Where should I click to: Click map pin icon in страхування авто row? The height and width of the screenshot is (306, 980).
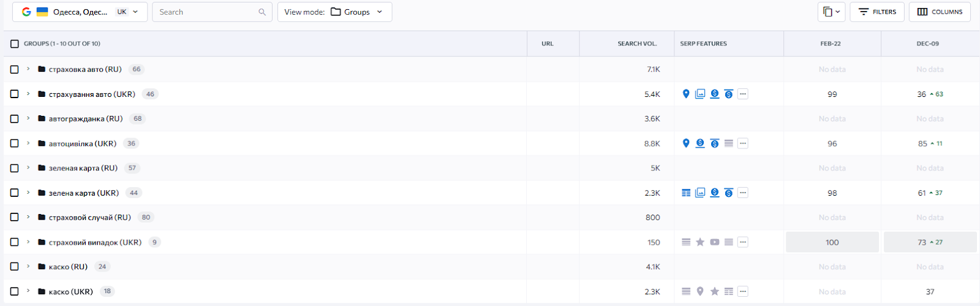pos(686,94)
